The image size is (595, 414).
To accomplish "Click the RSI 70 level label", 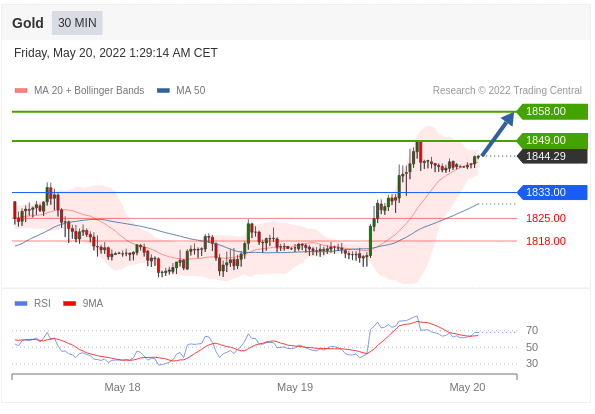I will tap(532, 331).
